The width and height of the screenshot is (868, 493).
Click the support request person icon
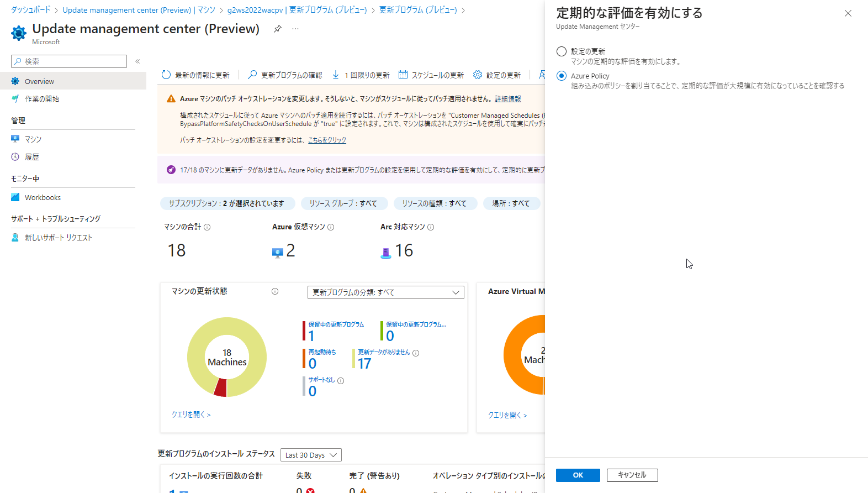pos(15,238)
